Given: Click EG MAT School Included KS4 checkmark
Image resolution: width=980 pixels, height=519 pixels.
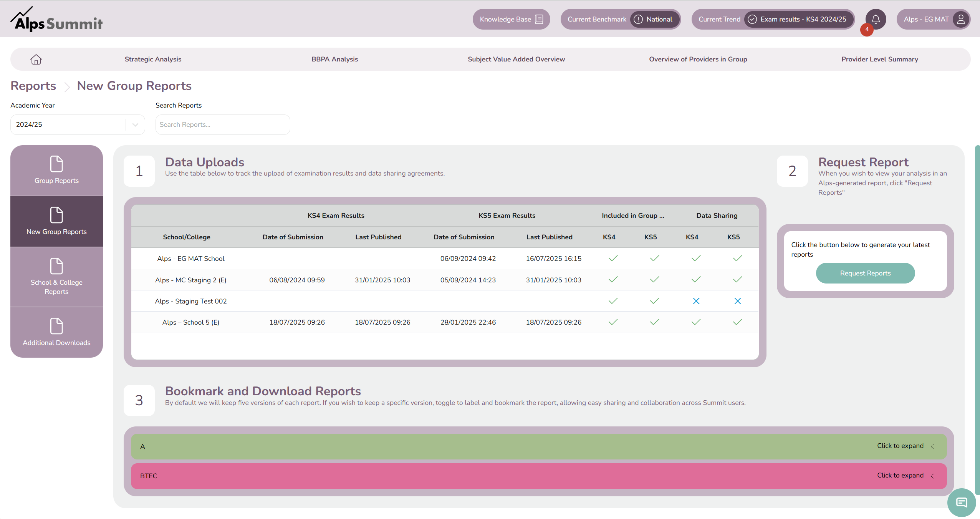Looking at the screenshot, I should (613, 259).
